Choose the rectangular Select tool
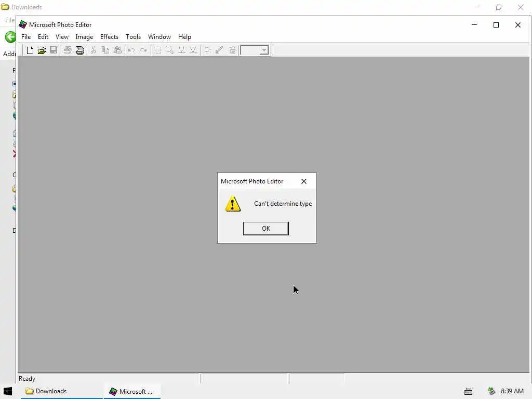The image size is (532, 399). click(157, 50)
